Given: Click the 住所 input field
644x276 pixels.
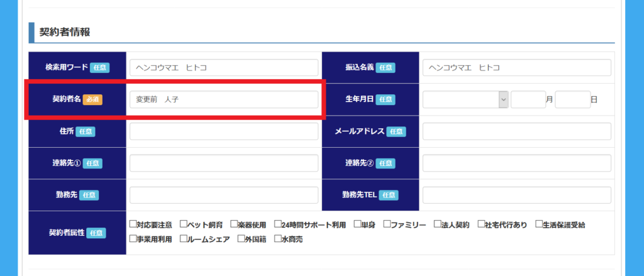Looking at the screenshot, I should tap(224, 131).
